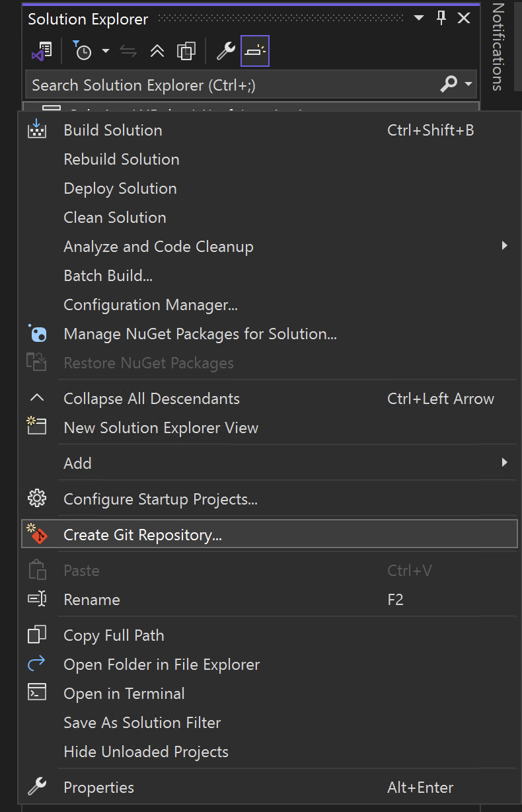Screen dimensions: 522x812
Task: Select Open in Terminal
Action: point(124,694)
